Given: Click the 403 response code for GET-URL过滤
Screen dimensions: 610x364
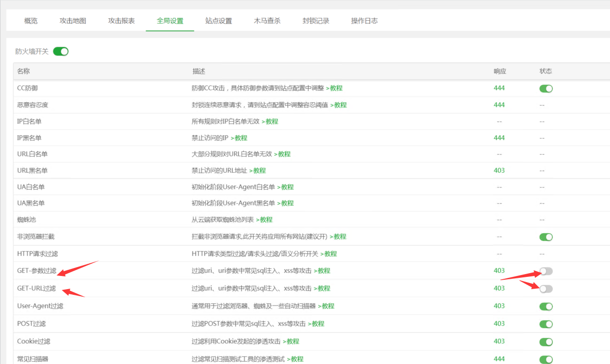Looking at the screenshot, I should [499, 288].
